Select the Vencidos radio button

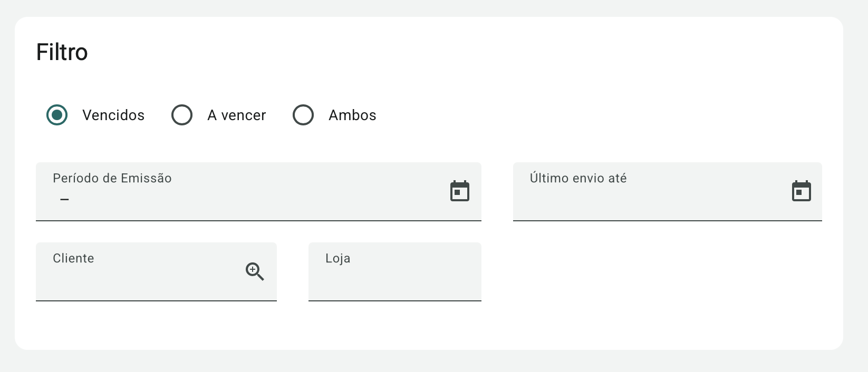57,115
